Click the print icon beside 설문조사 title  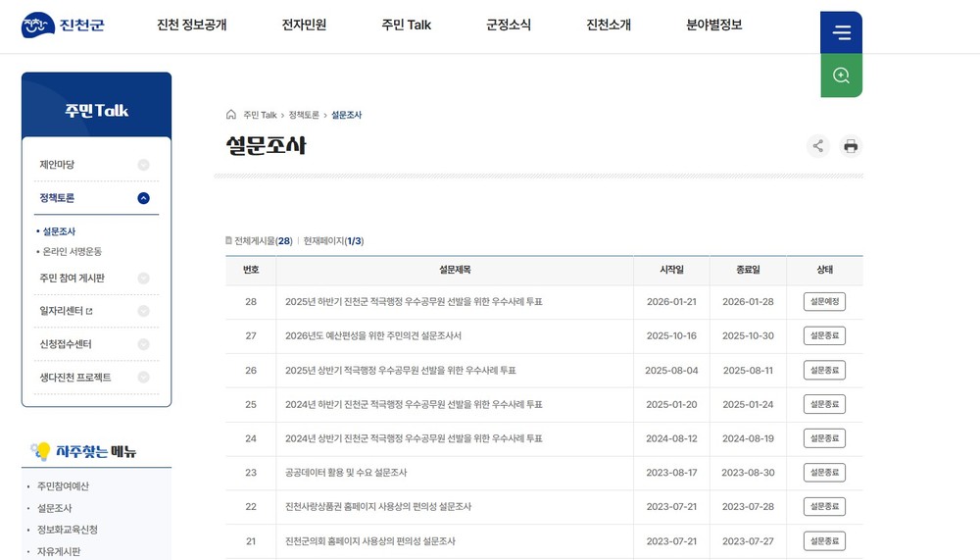pos(851,146)
